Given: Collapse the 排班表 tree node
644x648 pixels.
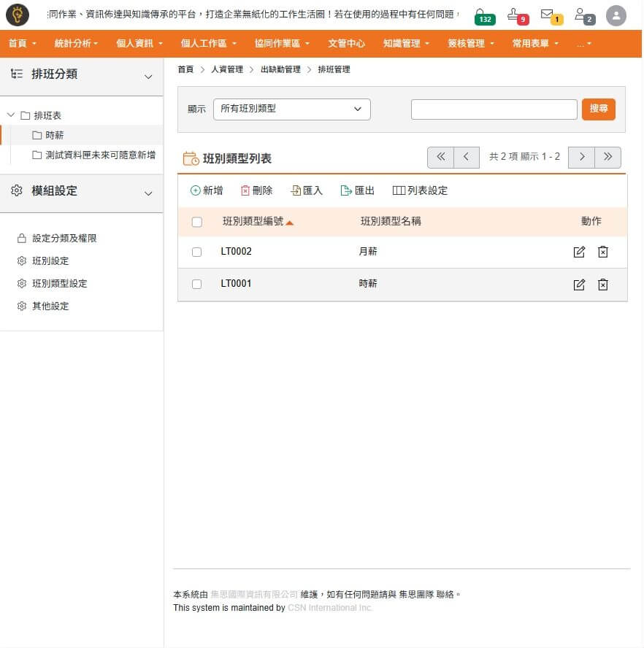Looking at the screenshot, I should pyautogui.click(x=11, y=115).
